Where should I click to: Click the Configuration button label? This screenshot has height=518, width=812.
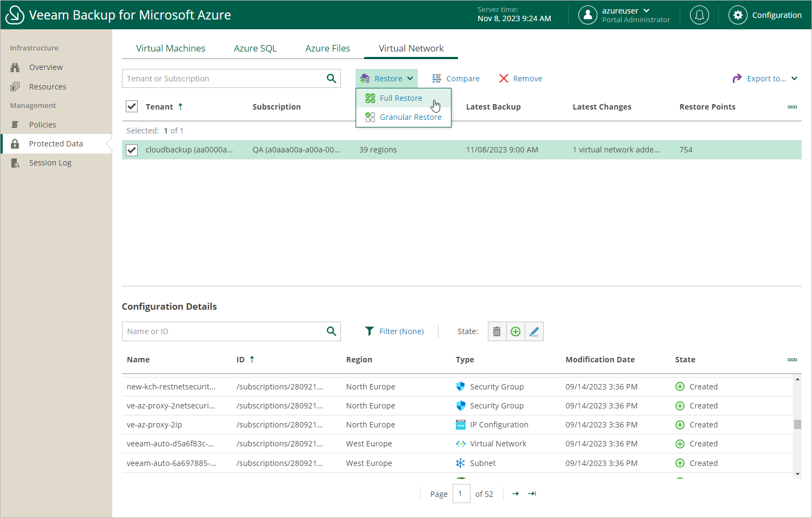click(x=777, y=15)
